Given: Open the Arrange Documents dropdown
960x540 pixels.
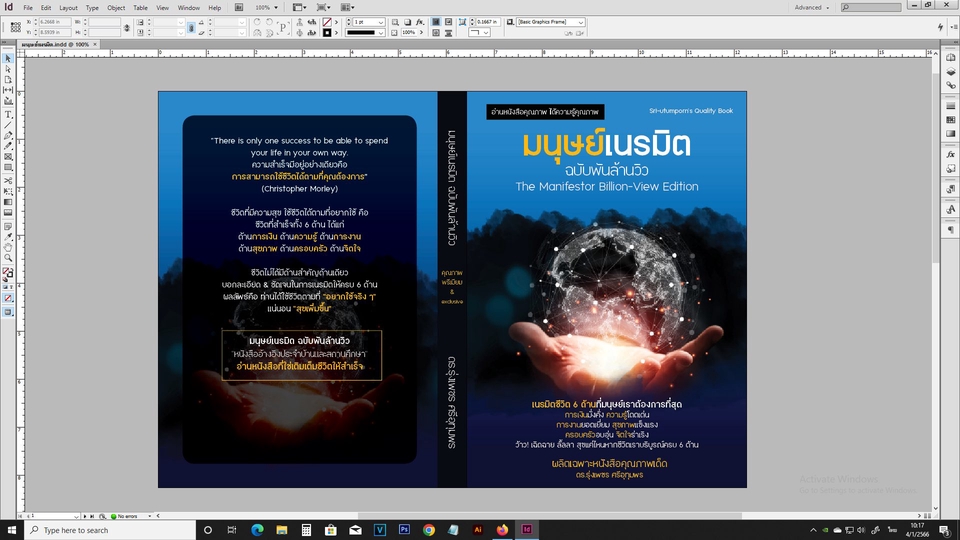Looking at the screenshot, I should pyautogui.click(x=347, y=7).
